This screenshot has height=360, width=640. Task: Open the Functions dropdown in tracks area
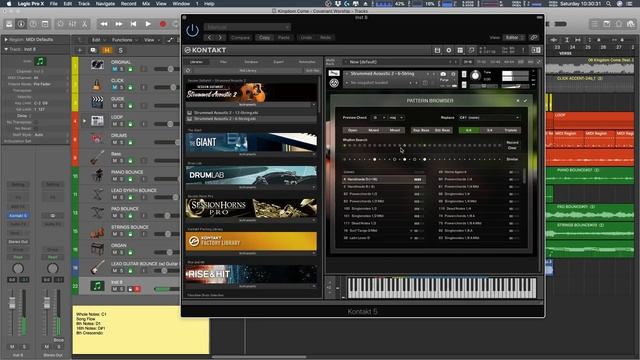(124, 40)
